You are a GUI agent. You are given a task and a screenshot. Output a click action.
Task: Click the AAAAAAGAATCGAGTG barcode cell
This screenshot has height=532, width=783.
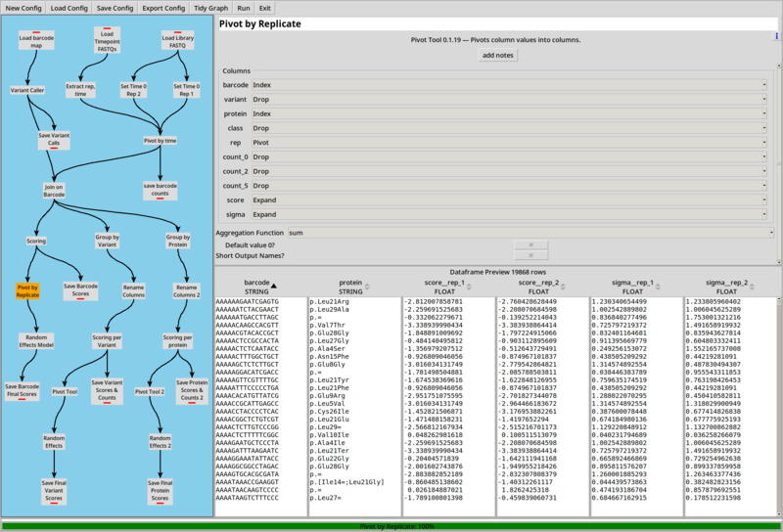(248, 301)
